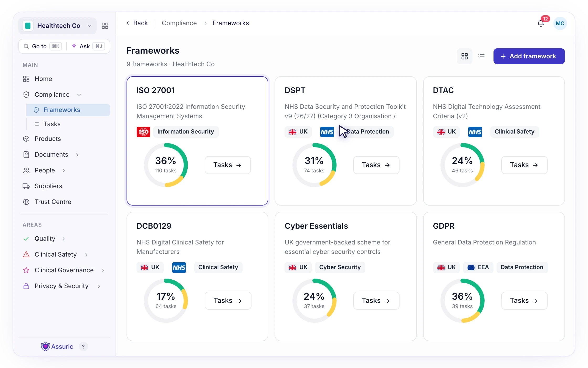
Task: Expand the Clinical Governance area
Action: (103, 270)
